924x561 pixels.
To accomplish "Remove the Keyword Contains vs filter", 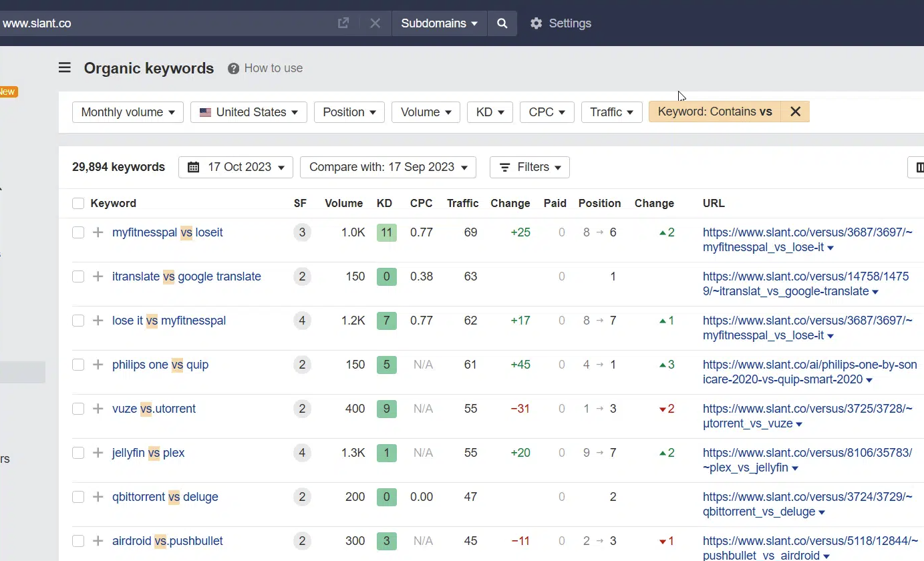I will point(795,112).
